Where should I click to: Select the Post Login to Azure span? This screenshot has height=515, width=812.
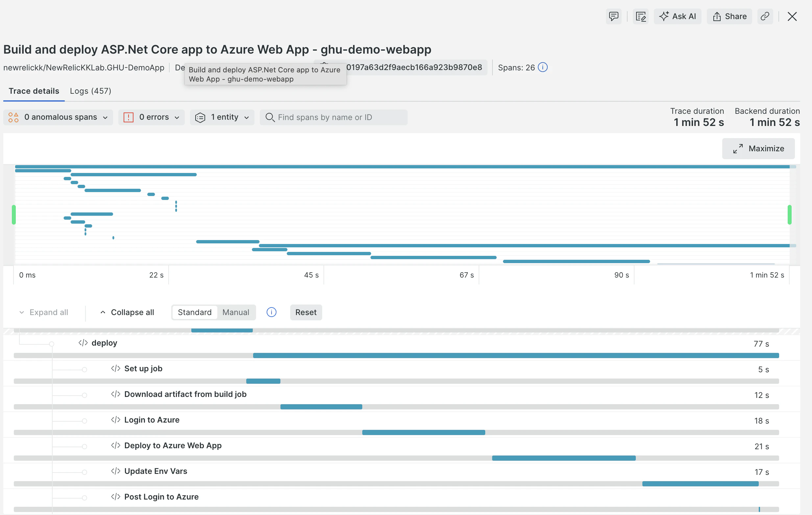click(401, 502)
